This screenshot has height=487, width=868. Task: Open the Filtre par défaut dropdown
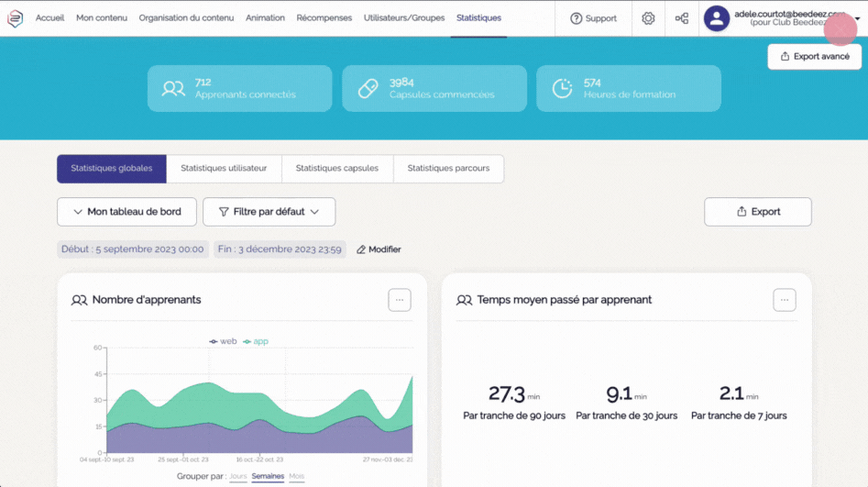(269, 212)
